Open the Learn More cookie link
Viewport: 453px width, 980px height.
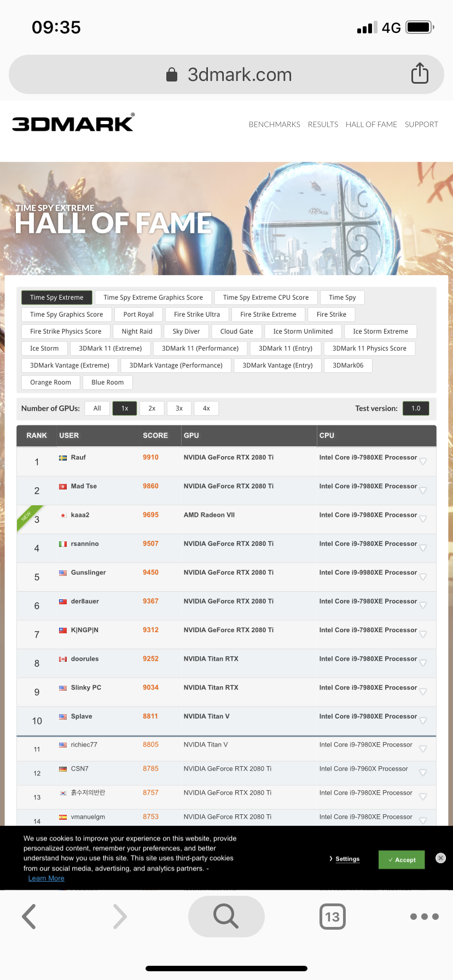tap(47, 878)
